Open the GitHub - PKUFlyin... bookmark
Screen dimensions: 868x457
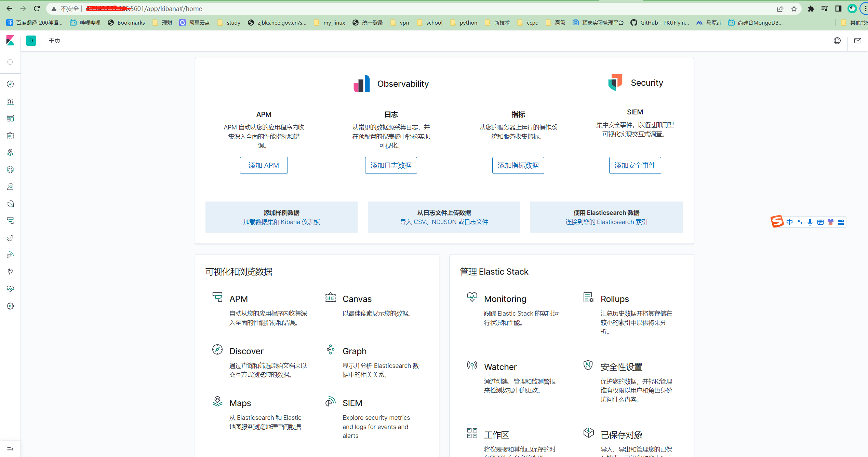click(660, 23)
